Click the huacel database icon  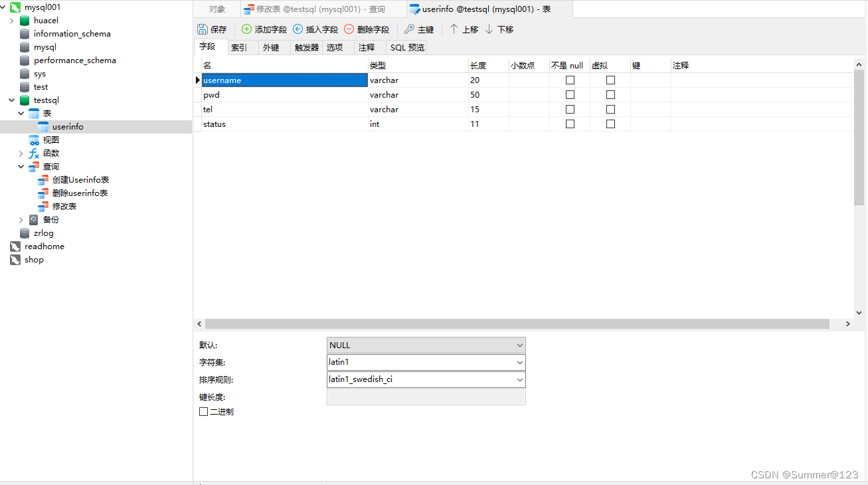click(x=25, y=20)
